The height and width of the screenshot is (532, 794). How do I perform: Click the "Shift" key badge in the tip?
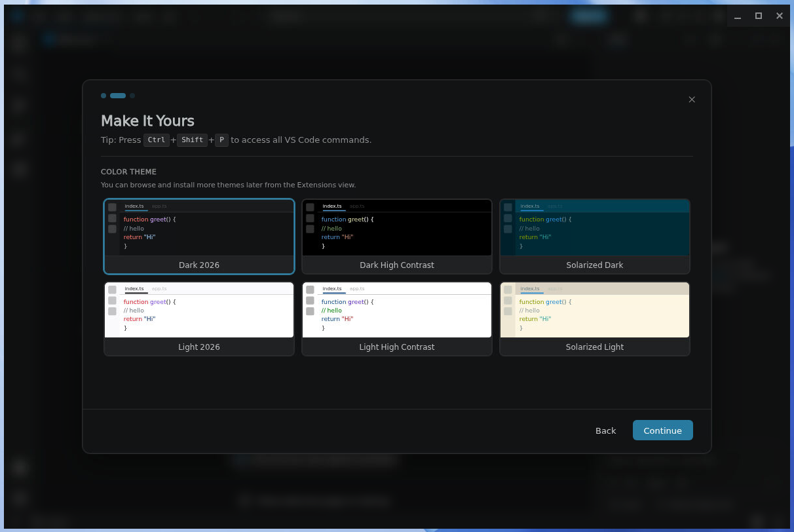click(192, 140)
